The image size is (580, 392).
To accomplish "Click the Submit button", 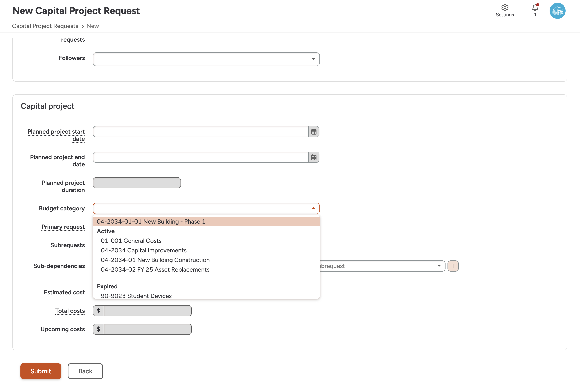I will (41, 371).
